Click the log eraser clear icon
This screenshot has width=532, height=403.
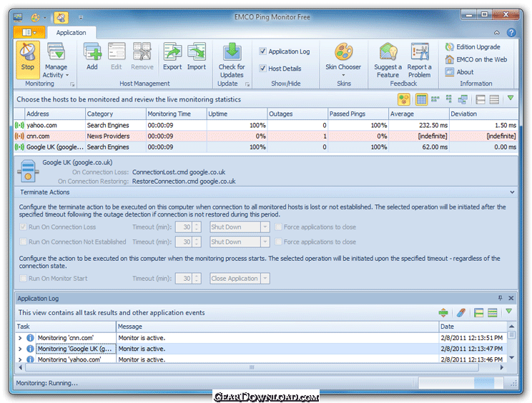460,312
